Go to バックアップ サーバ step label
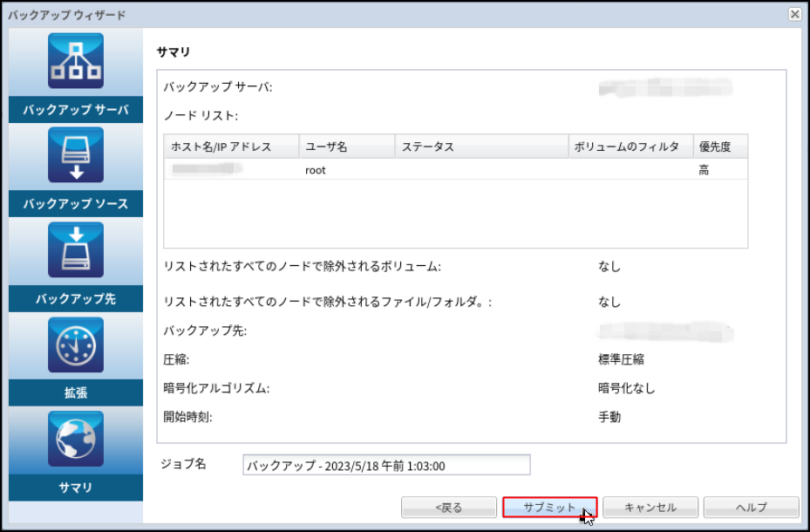810x532 pixels. (76, 110)
